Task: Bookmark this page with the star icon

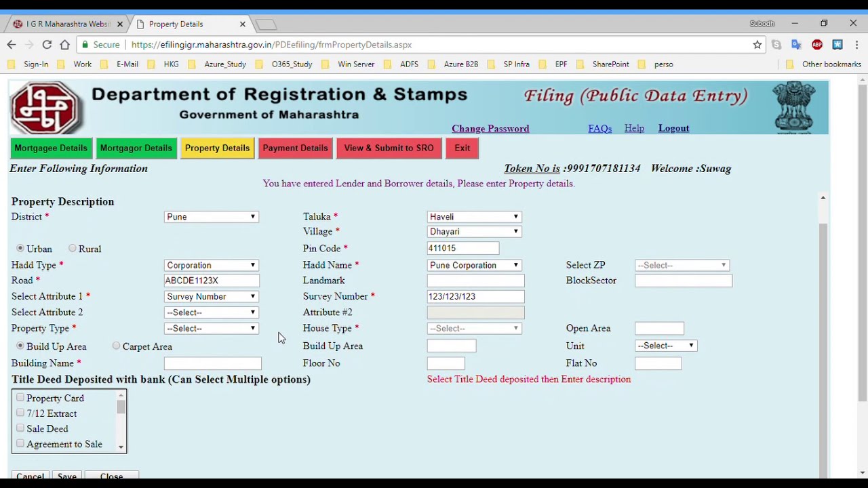Action: 757,45
